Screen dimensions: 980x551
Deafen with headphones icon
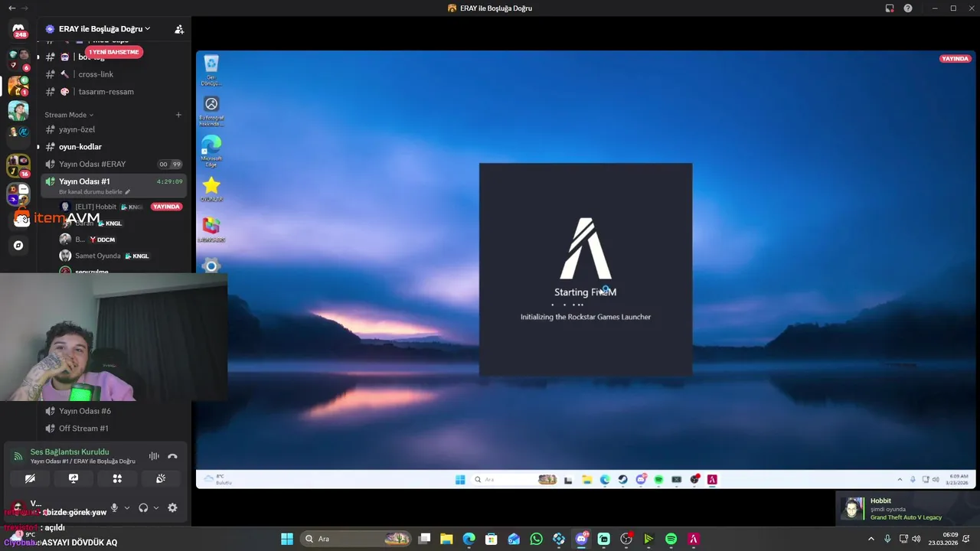143,507
